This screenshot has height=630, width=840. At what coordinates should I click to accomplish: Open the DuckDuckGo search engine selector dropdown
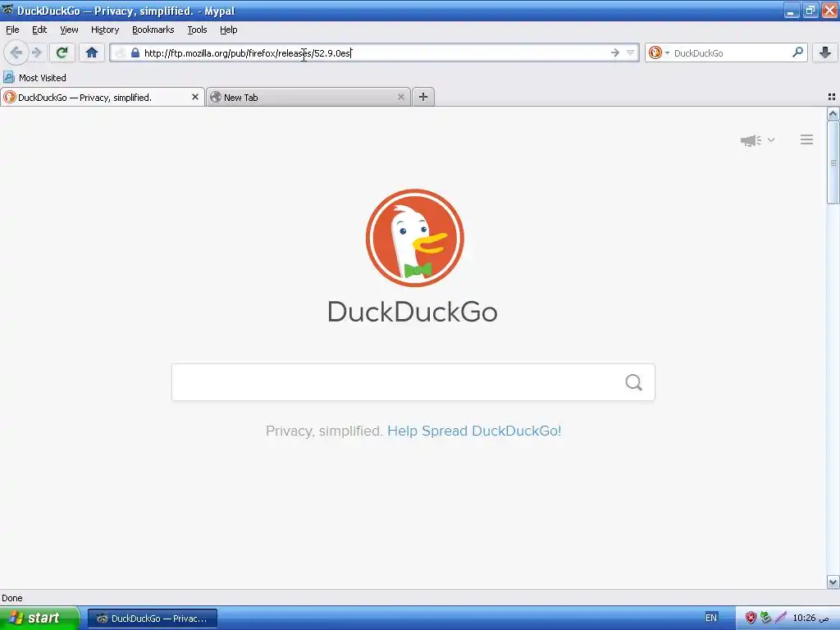tap(659, 52)
